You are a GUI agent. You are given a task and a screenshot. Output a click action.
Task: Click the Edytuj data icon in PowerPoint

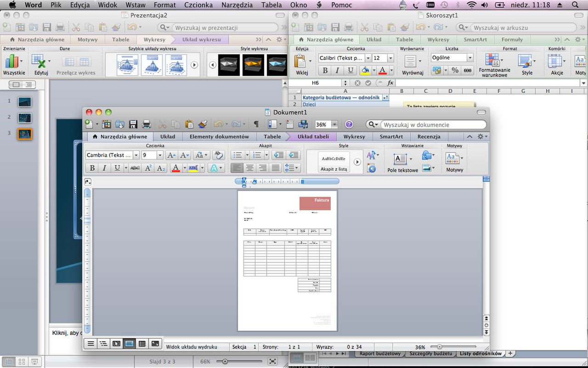(39, 62)
